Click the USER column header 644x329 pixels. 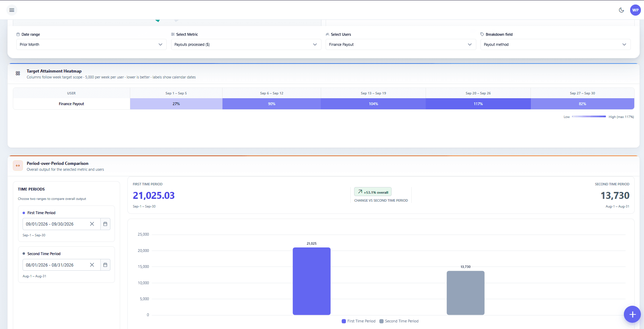coord(72,93)
